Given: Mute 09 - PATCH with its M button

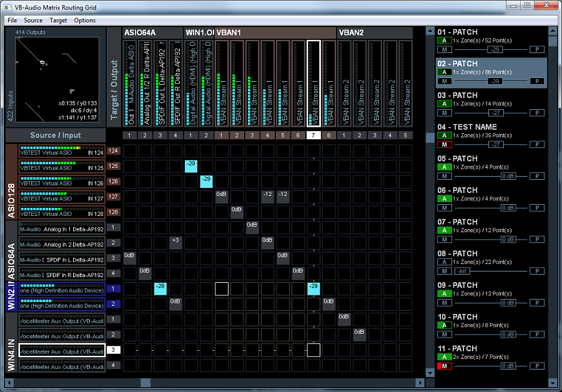Looking at the screenshot, I should pos(445,303).
